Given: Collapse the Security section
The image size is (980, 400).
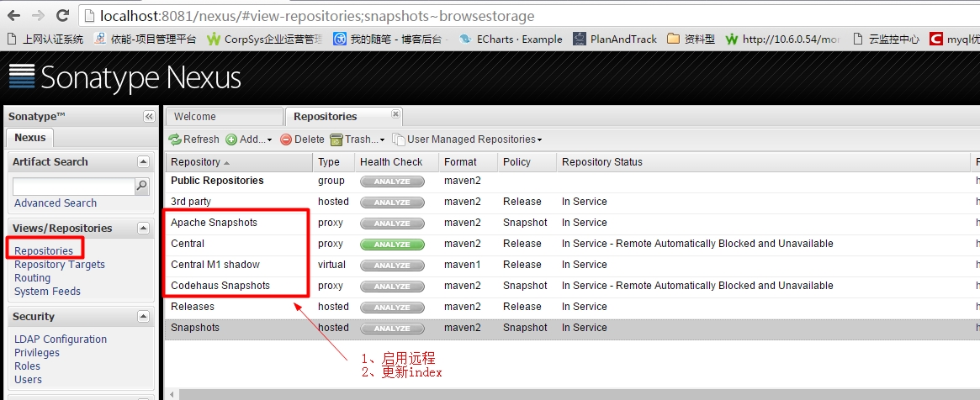Looking at the screenshot, I should (143, 317).
